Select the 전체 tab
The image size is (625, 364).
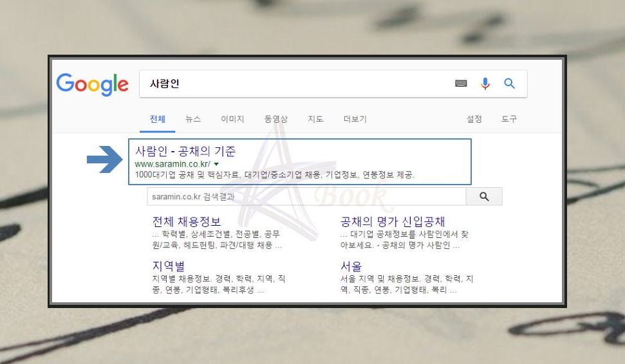pos(158,119)
